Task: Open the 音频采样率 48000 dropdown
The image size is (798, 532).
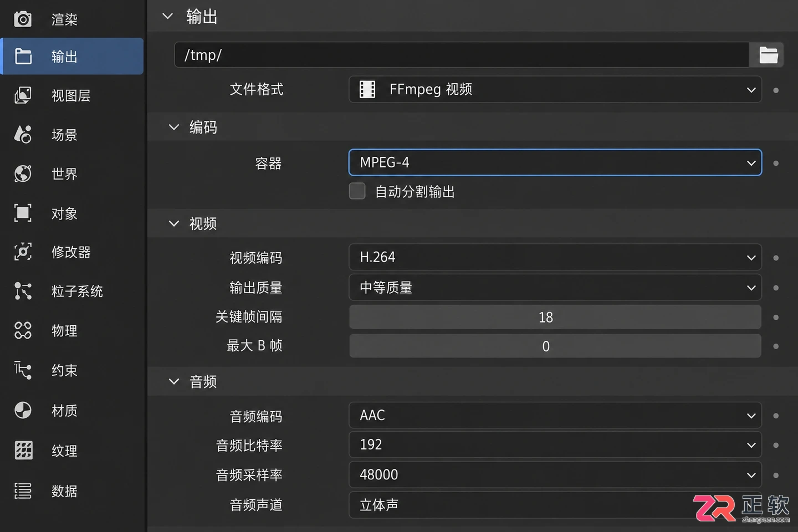Action: pos(555,475)
